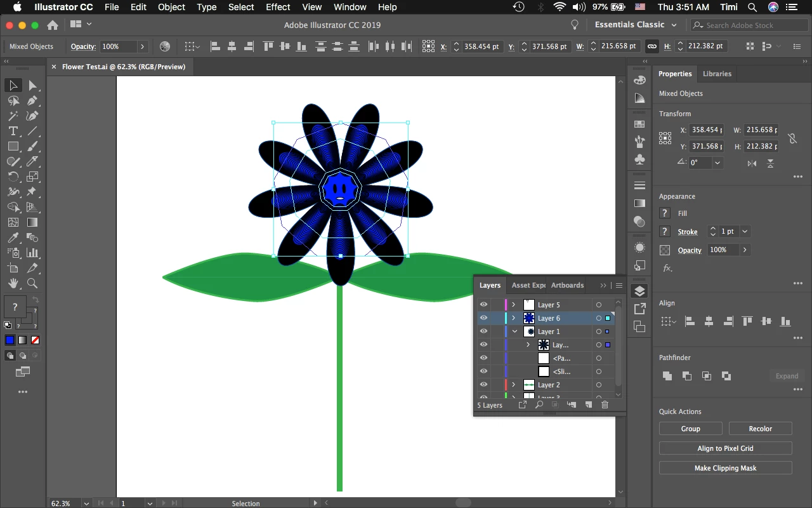Select the Hand tool
The width and height of the screenshot is (812, 508).
pos(13,283)
